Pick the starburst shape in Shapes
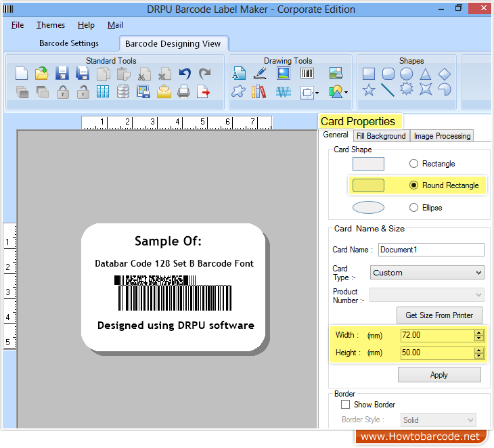The image size is (494, 448). (x=407, y=89)
